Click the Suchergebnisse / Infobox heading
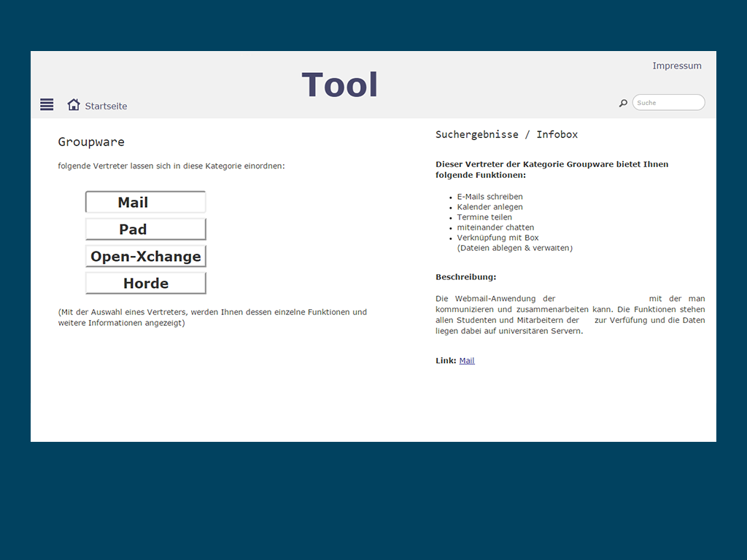The width and height of the screenshot is (747, 560). [506, 134]
